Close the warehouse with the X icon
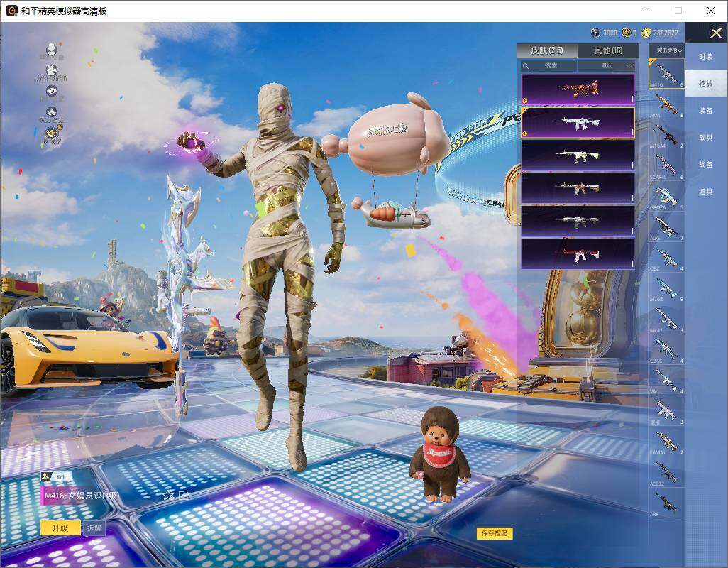The height and width of the screenshot is (568, 728). pyautogui.click(x=715, y=33)
